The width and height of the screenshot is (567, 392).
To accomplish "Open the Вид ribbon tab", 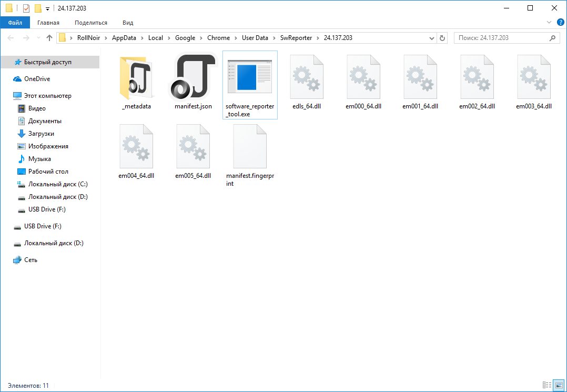I will 128,23.
